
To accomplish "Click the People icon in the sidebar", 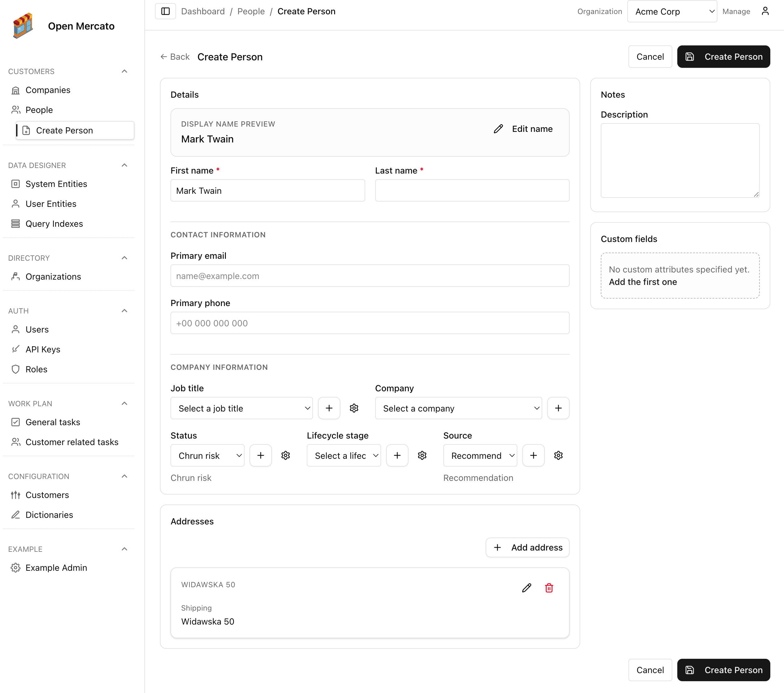I will click(x=16, y=110).
